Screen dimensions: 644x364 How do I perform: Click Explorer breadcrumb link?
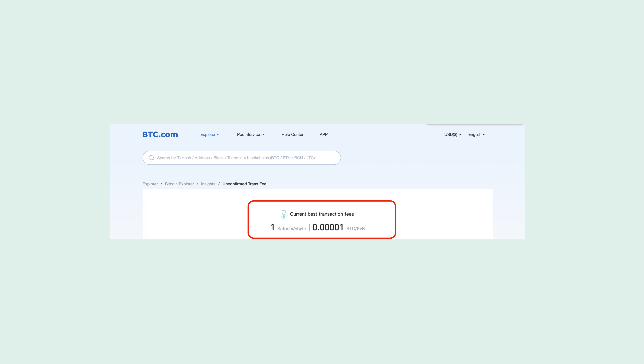150,184
